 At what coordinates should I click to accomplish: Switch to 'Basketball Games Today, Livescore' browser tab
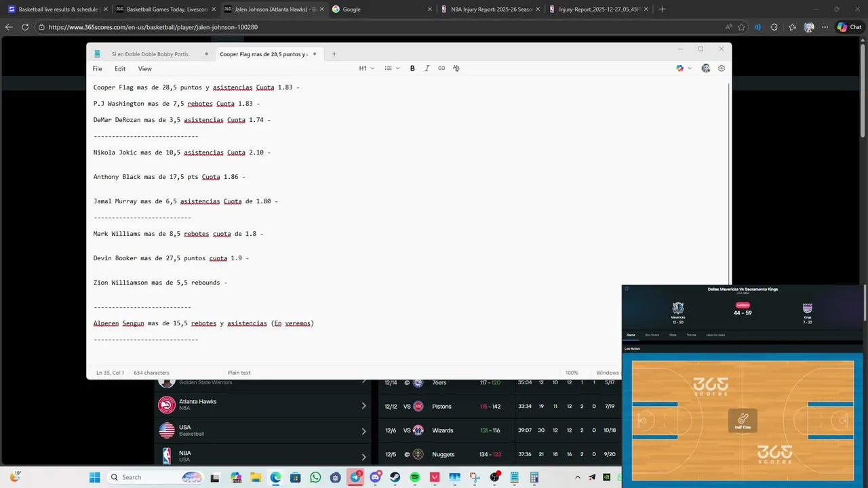pyautogui.click(x=165, y=9)
